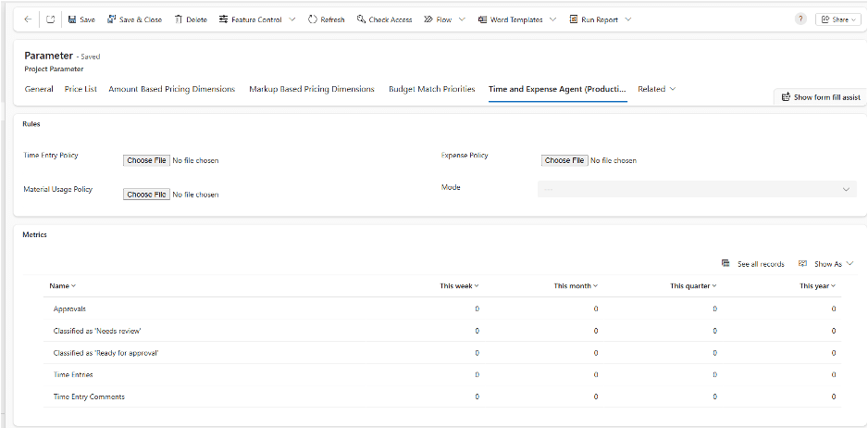This screenshot has width=868, height=428.
Task: Open the Budget Match Priorities tab
Action: point(431,89)
